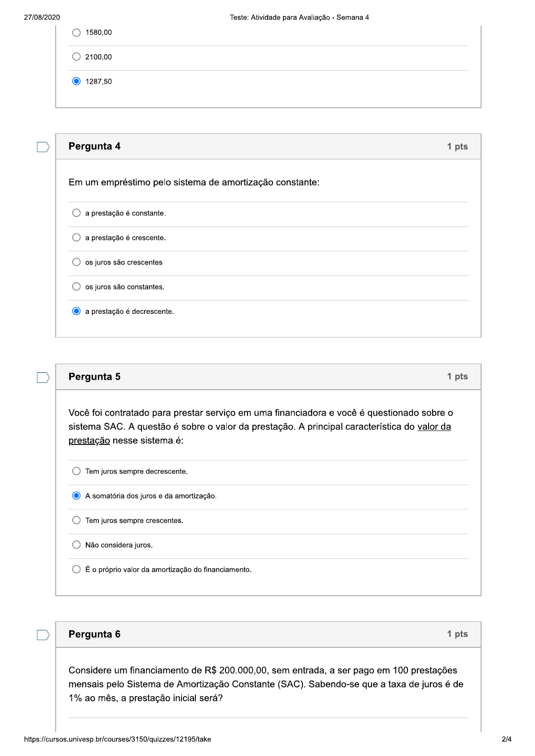The height and width of the screenshot is (756, 535).
Task: Flag Pergunta 5 for review
Action: [x=43, y=378]
